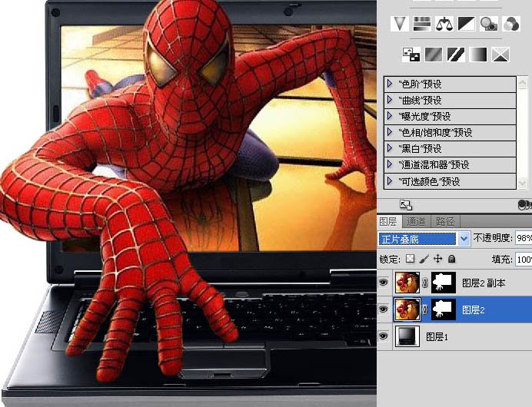The width and height of the screenshot is (532, 407).
Task: Hide the 图层2 副本 layer
Action: [384, 283]
